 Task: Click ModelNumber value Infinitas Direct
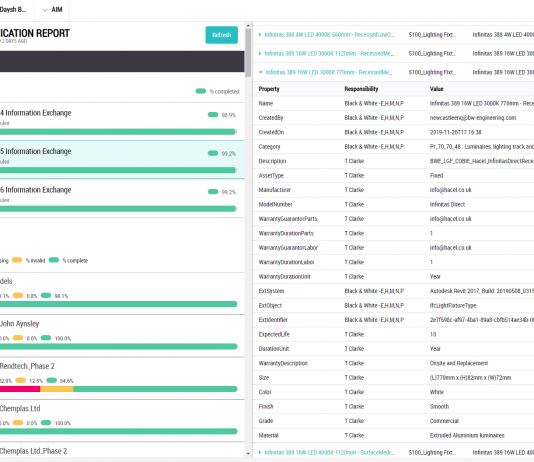447,205
